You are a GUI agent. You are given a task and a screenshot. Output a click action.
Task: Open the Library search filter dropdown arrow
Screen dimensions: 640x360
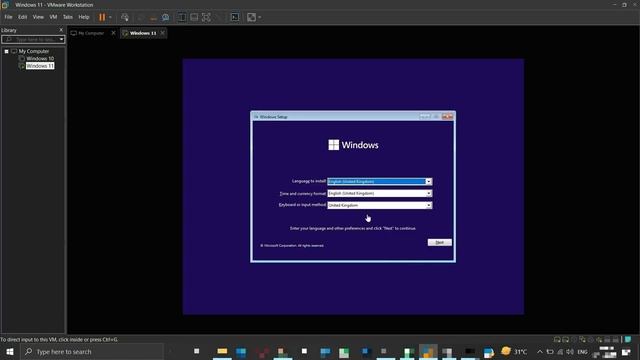point(62,40)
